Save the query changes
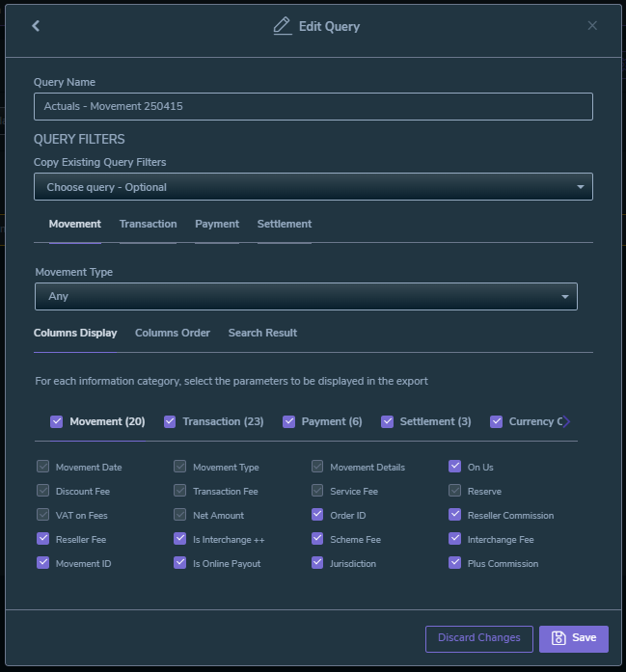Screen dimensions: 626x672 (573, 638)
